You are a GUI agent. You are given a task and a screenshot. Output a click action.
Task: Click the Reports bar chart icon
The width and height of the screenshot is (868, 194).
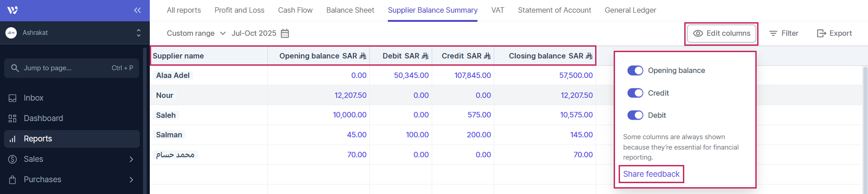click(13, 139)
